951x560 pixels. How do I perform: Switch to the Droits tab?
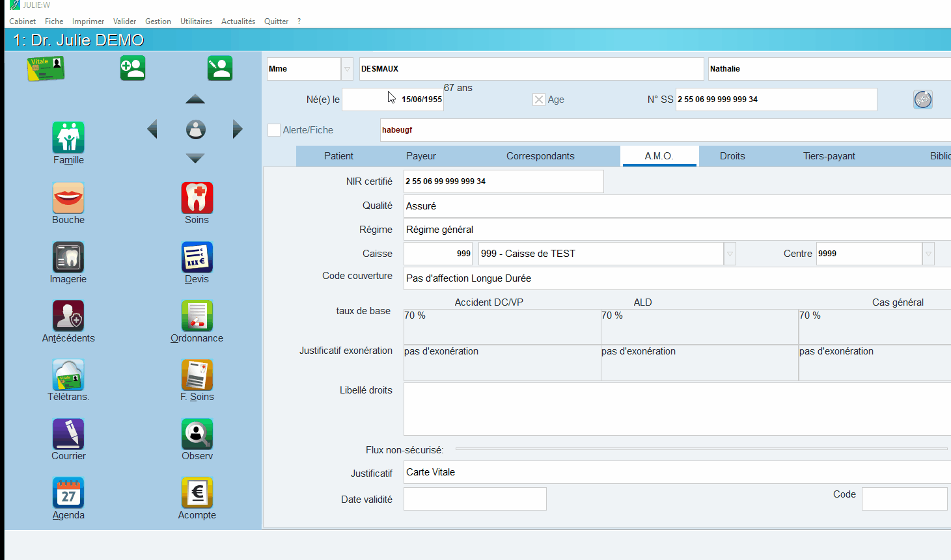coord(732,156)
